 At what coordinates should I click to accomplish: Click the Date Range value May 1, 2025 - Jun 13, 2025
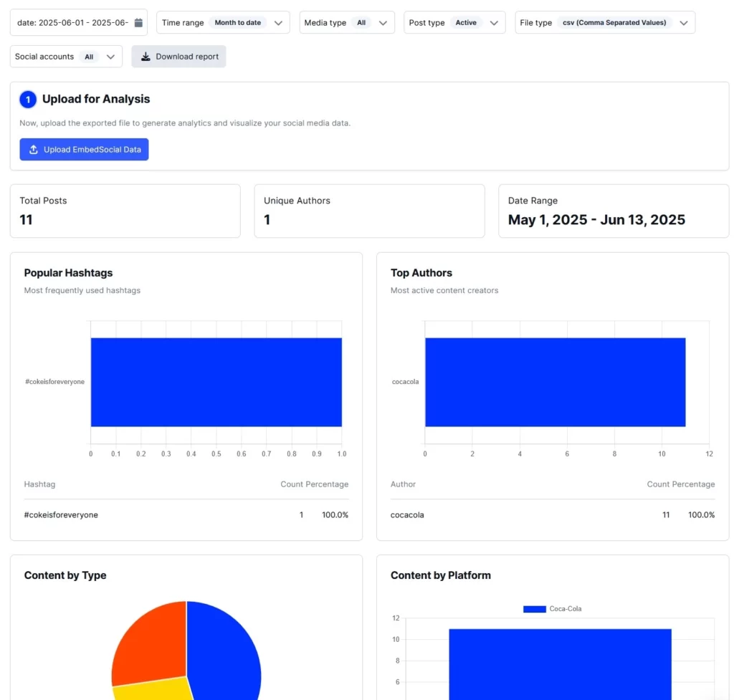tap(596, 220)
